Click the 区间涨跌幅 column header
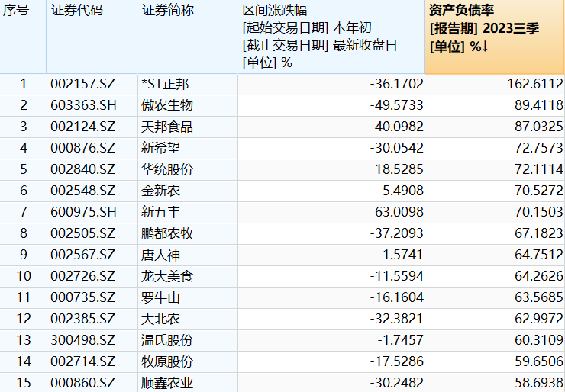 tap(331, 37)
